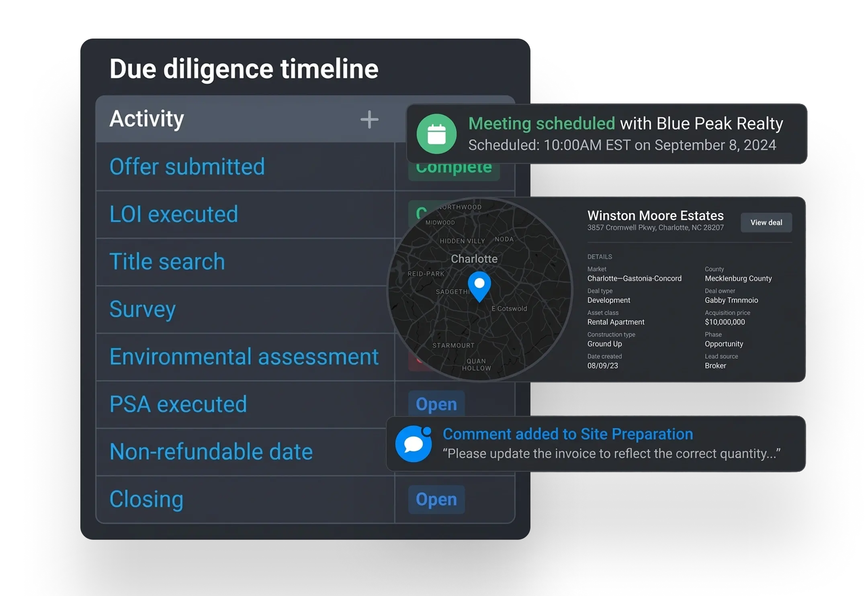Click the Winston Moore Estates title
This screenshot has height=596, width=868.
[x=655, y=216]
